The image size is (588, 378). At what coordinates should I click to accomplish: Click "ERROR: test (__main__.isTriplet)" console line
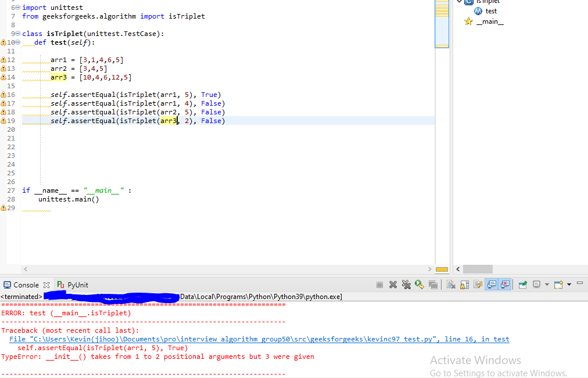66,313
